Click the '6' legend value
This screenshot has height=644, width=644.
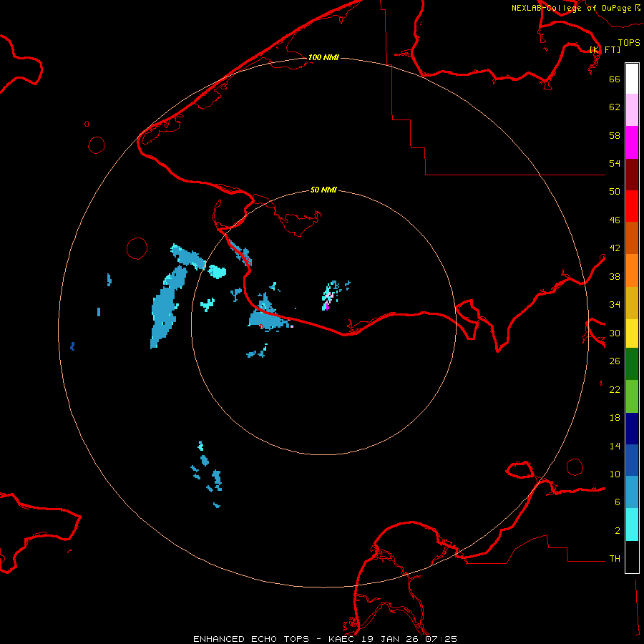618,502
